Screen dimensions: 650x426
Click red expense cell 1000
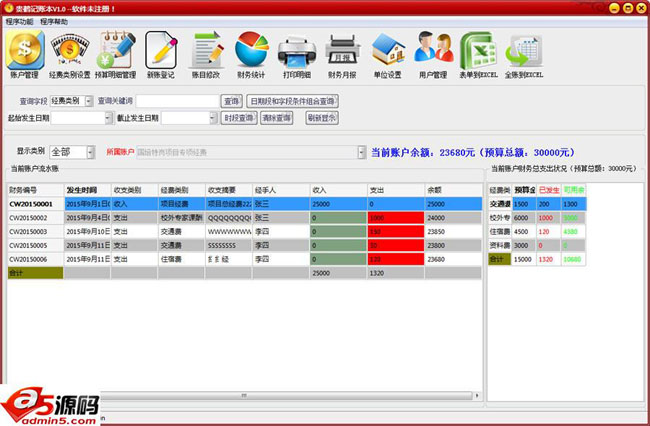(x=396, y=218)
